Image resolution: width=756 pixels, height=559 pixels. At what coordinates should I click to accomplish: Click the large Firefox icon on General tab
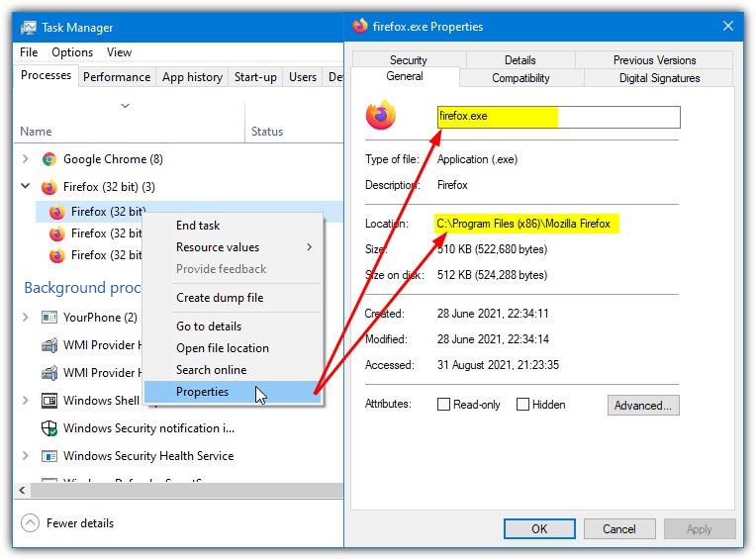[380, 115]
